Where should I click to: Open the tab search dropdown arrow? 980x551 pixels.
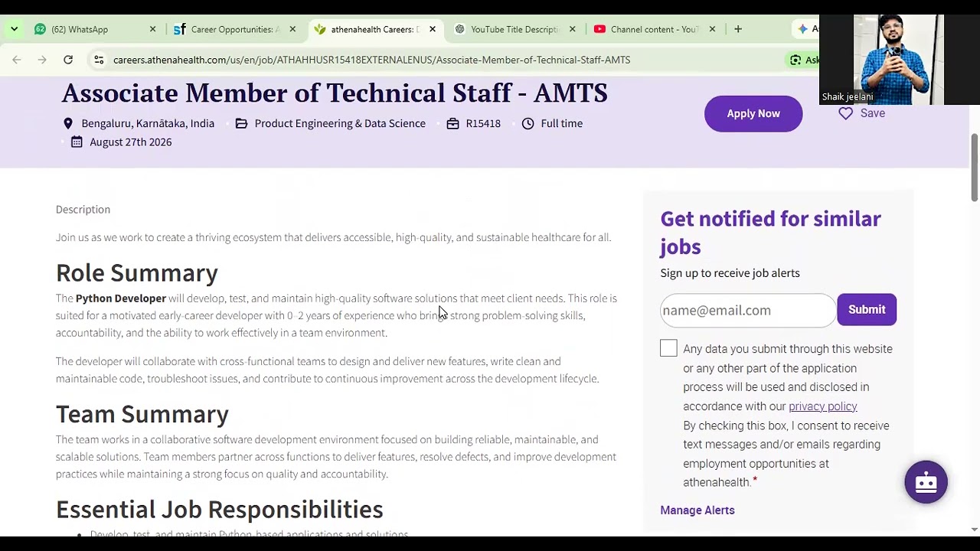pos(14,29)
